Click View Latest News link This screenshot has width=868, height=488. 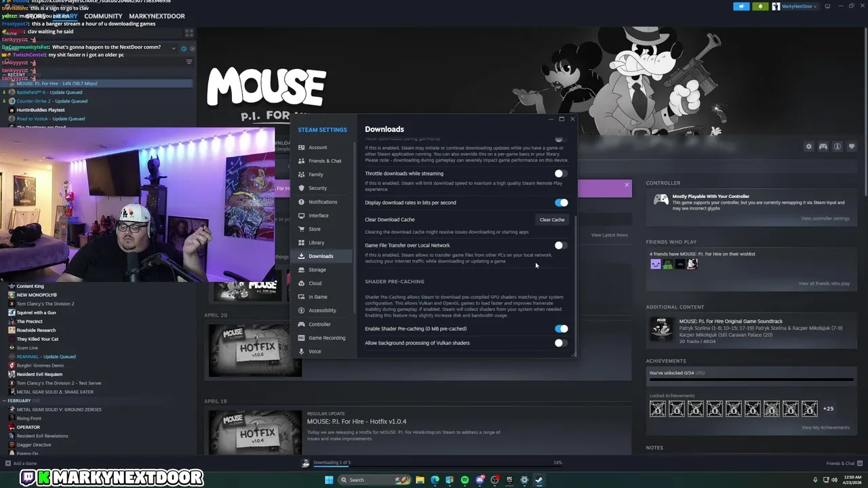(x=609, y=235)
